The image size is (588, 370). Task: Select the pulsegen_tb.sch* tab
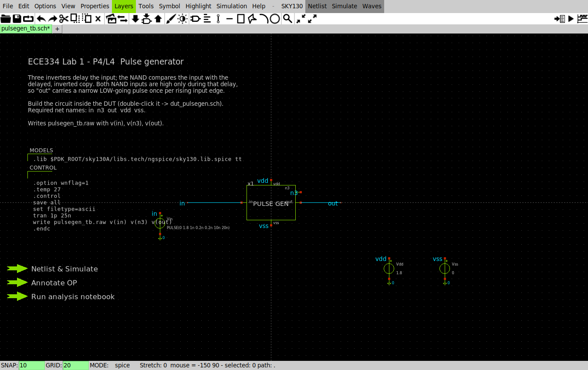(26, 29)
